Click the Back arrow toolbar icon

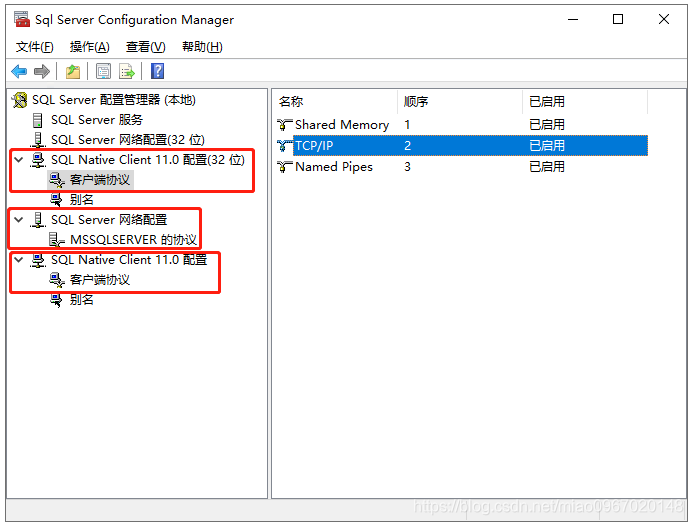(x=19, y=71)
